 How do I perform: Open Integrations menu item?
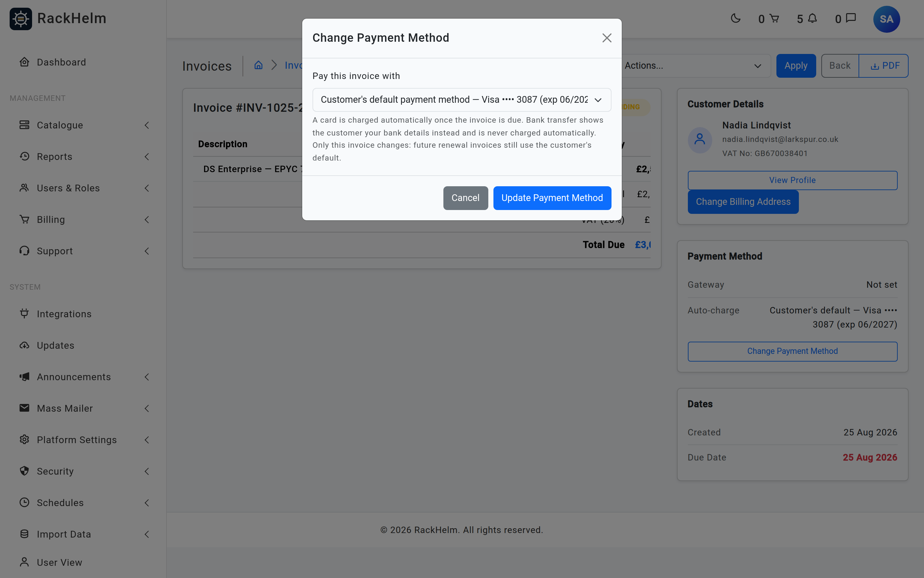click(x=83, y=314)
